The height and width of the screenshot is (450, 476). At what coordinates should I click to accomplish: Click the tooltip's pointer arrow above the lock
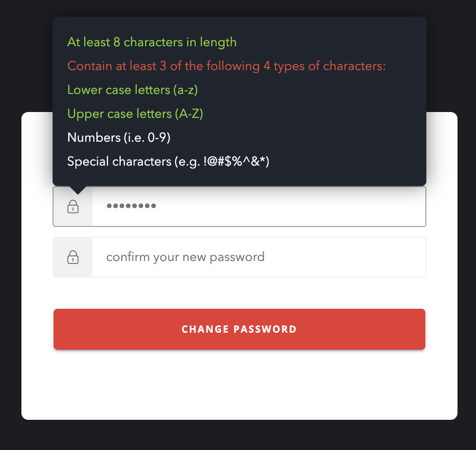point(77,190)
